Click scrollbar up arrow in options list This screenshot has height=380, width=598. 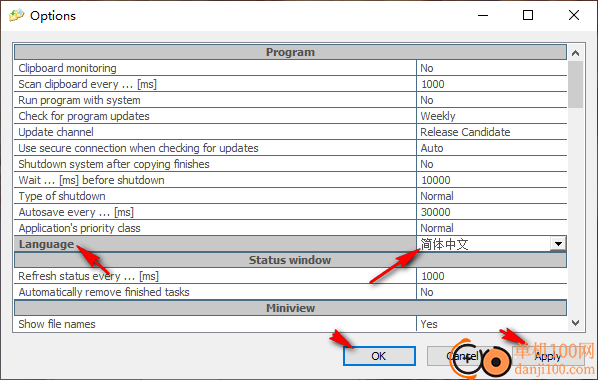[x=575, y=53]
